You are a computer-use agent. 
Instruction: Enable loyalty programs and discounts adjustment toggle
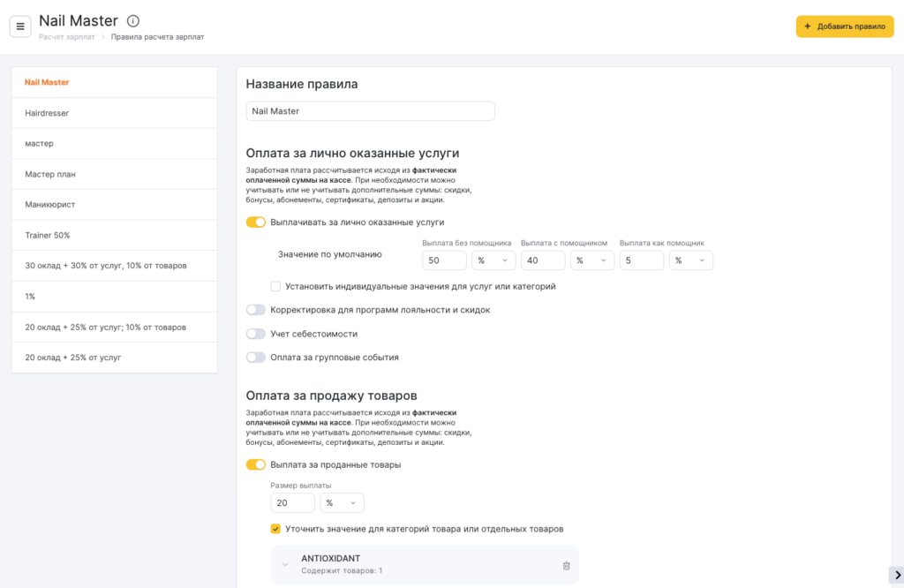click(256, 310)
